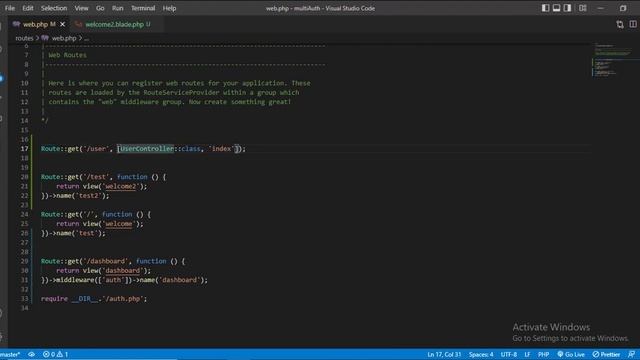Open the Edit menu
Viewport: 640px width, 360px height.
point(28,8)
